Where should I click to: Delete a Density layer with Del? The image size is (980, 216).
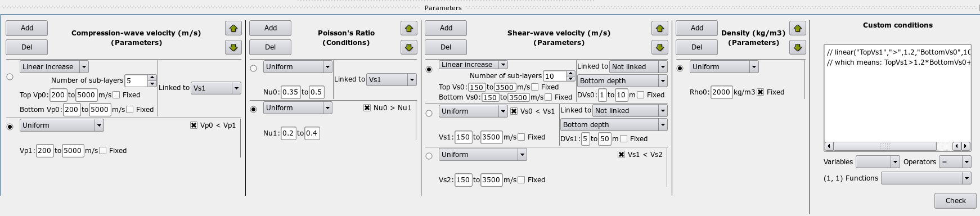tap(696, 47)
